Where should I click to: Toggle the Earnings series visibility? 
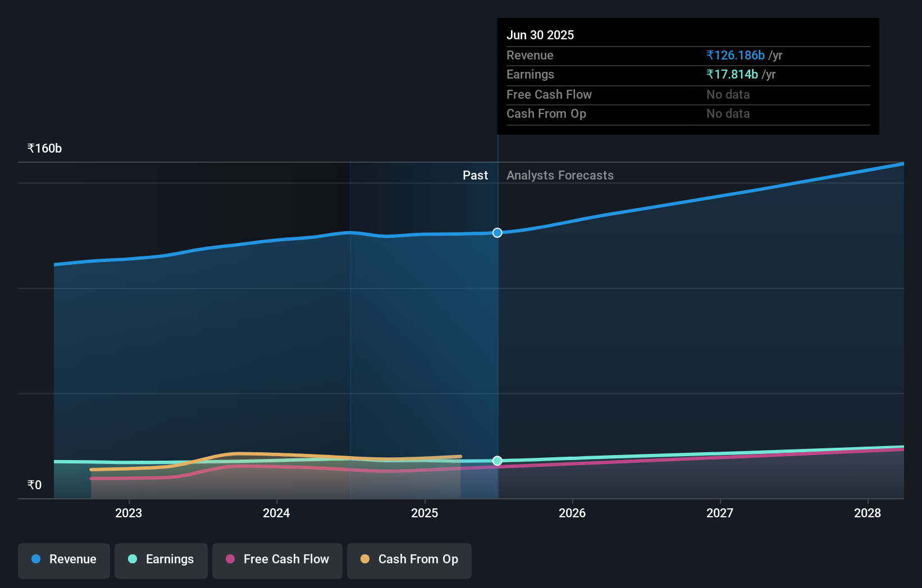[x=161, y=560]
